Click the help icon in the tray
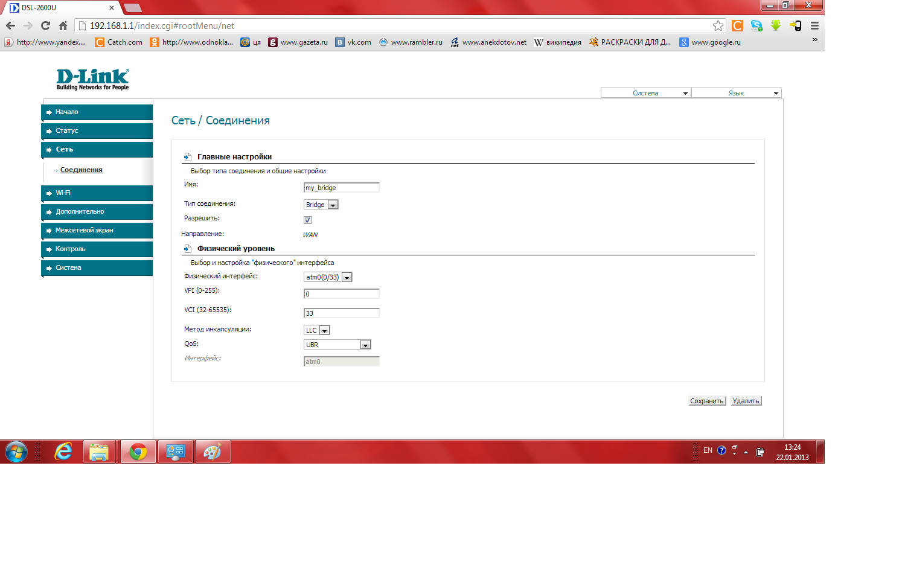Screen dimensions: 902x588 721,450
